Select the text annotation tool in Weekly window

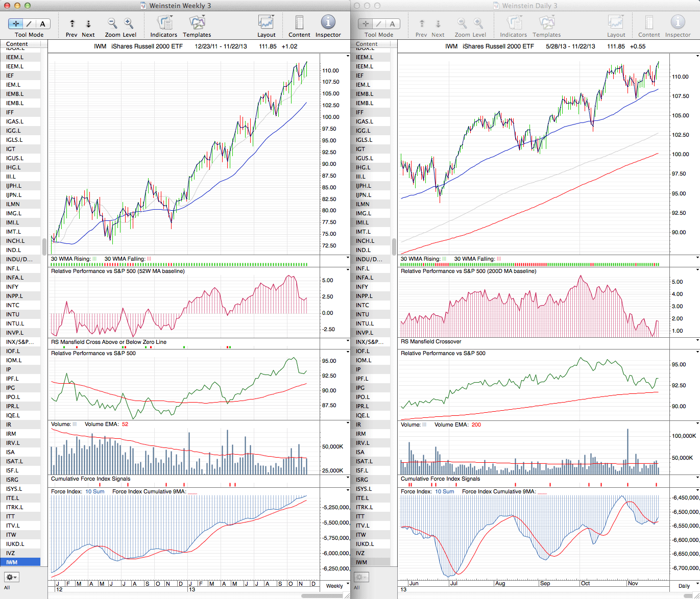42,23
